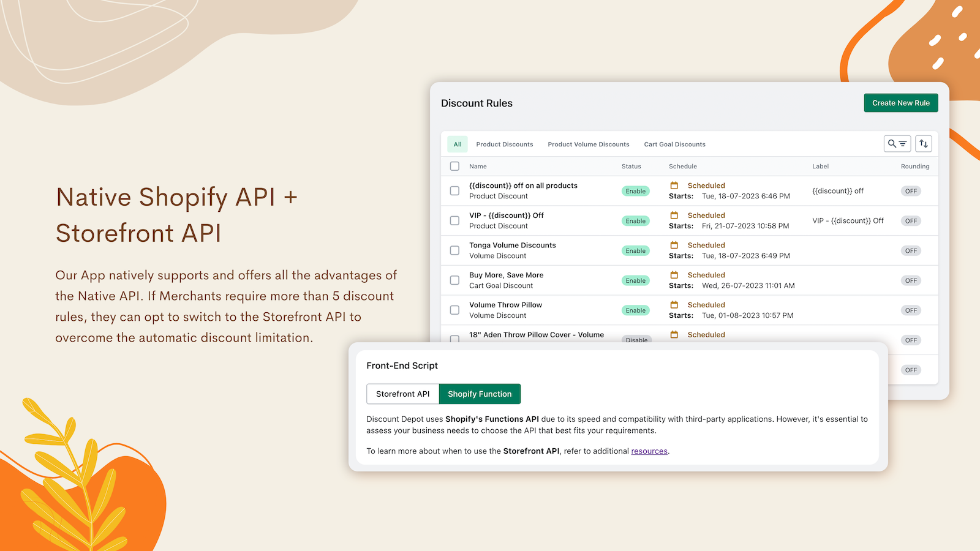Image resolution: width=980 pixels, height=551 pixels.
Task: Open the Cart Goal Discounts tab
Action: tap(674, 144)
